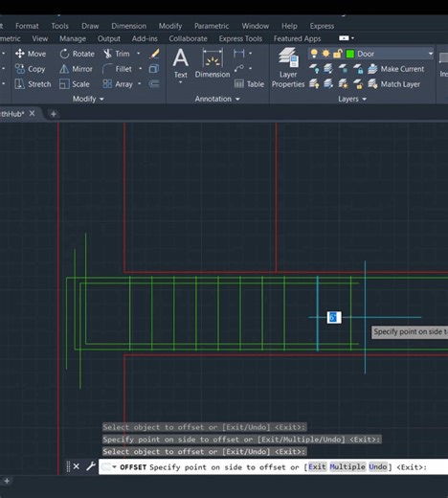
Task: Select the Stretch tool
Action: (x=33, y=84)
